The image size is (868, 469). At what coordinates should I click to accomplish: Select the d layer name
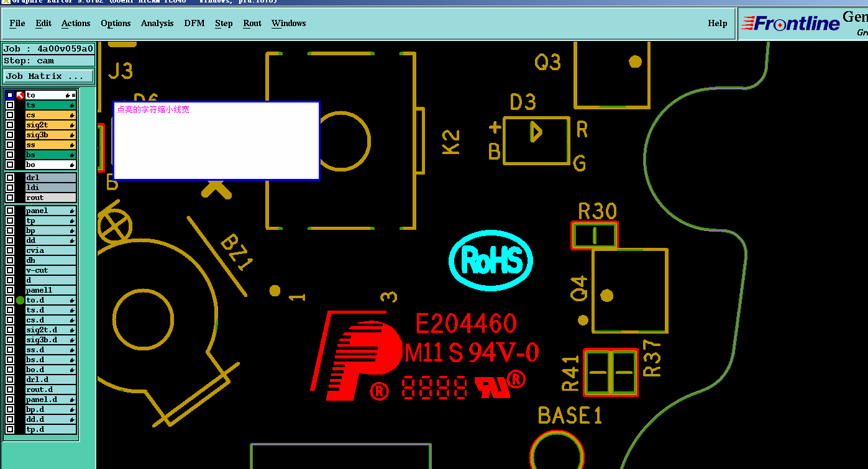(x=50, y=280)
